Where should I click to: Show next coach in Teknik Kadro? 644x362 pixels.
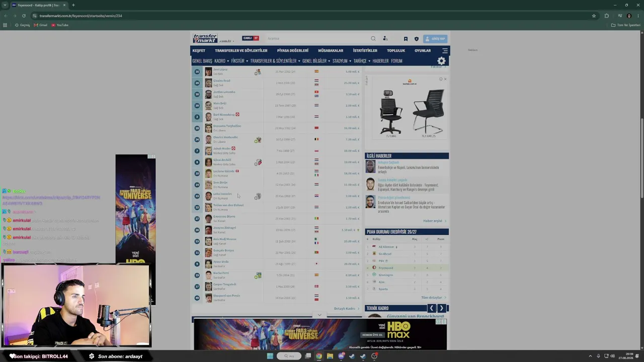pyautogui.click(x=441, y=308)
